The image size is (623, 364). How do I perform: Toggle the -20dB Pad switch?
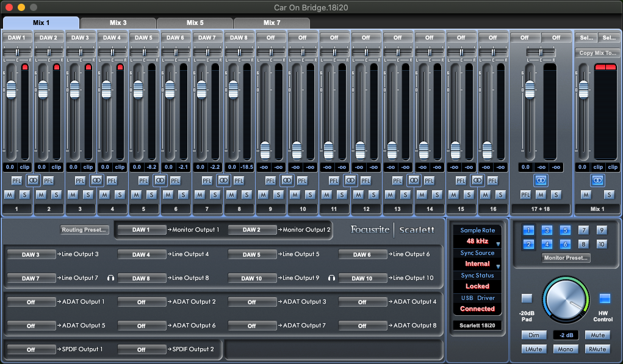(527, 299)
